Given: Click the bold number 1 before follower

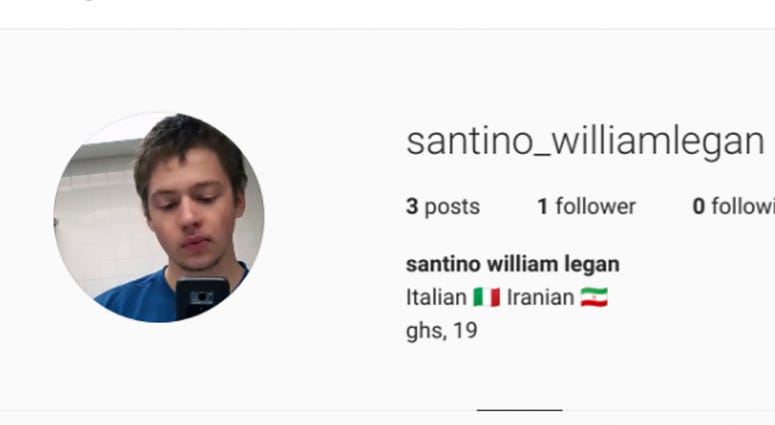Looking at the screenshot, I should tap(543, 207).
